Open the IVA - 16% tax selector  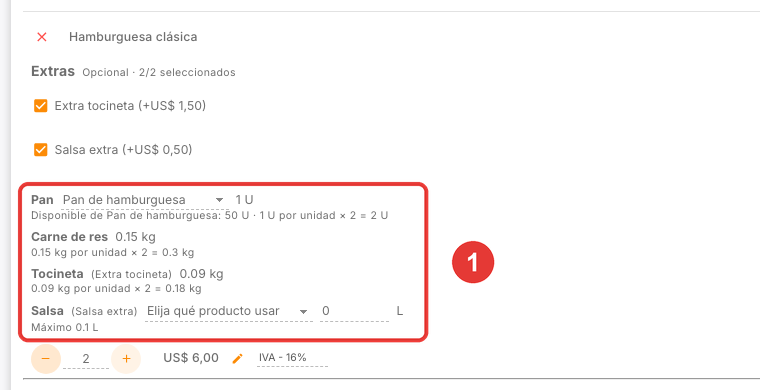point(292,358)
